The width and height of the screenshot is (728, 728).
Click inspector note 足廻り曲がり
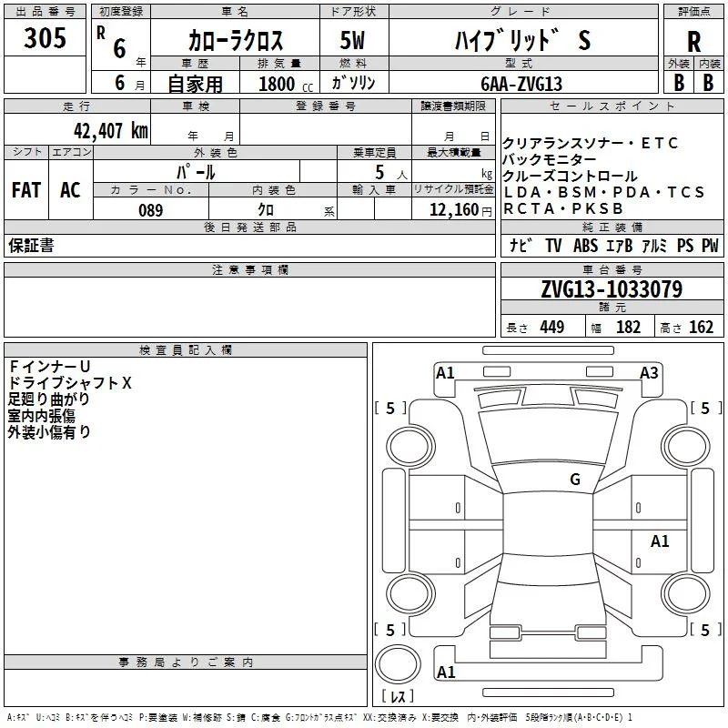(48, 399)
